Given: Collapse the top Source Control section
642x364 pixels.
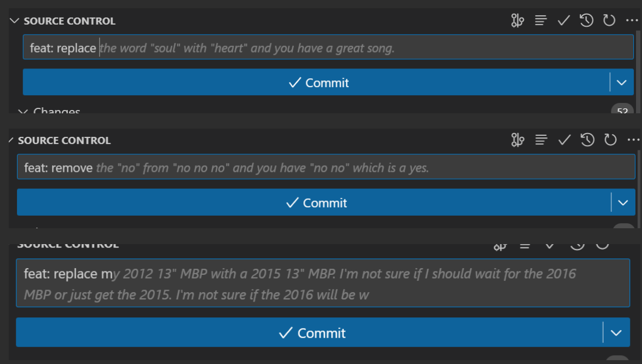Looking at the screenshot, I should pos(14,21).
